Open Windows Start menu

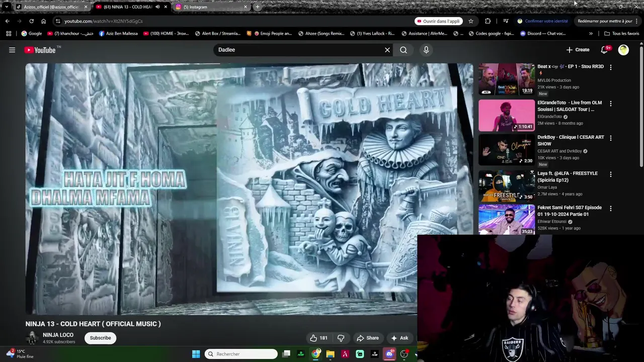(196, 354)
